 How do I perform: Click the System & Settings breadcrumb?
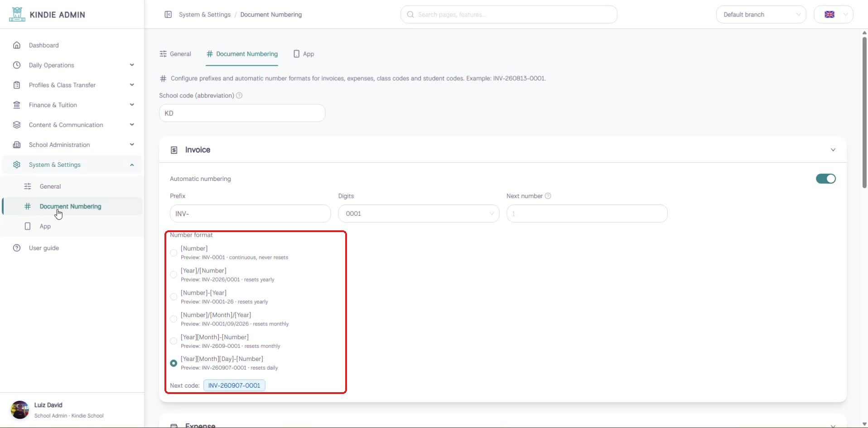[205, 15]
